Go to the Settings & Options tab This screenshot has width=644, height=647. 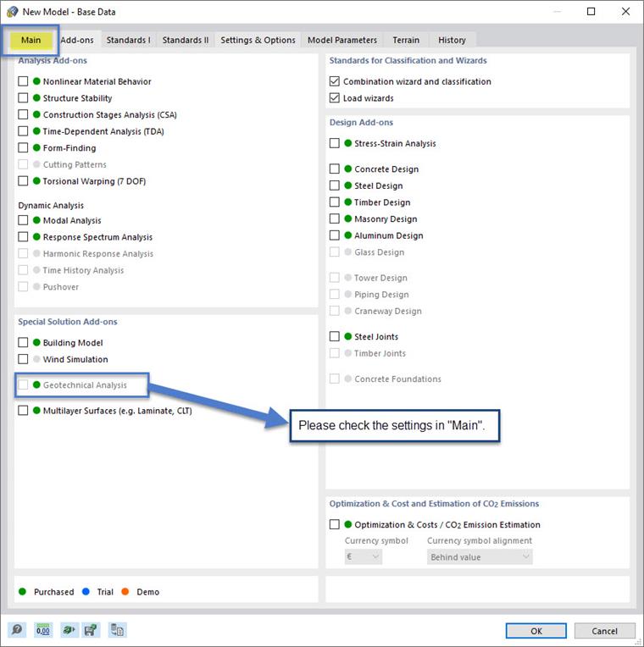[258, 40]
